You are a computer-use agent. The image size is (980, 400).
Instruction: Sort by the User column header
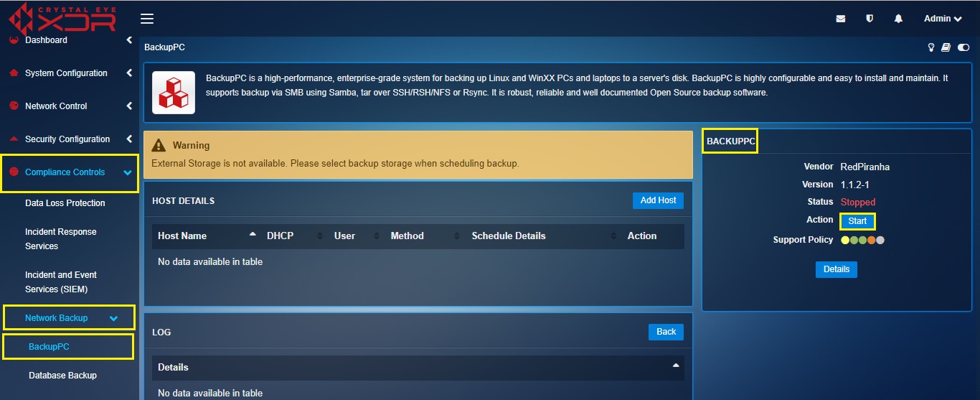[344, 236]
